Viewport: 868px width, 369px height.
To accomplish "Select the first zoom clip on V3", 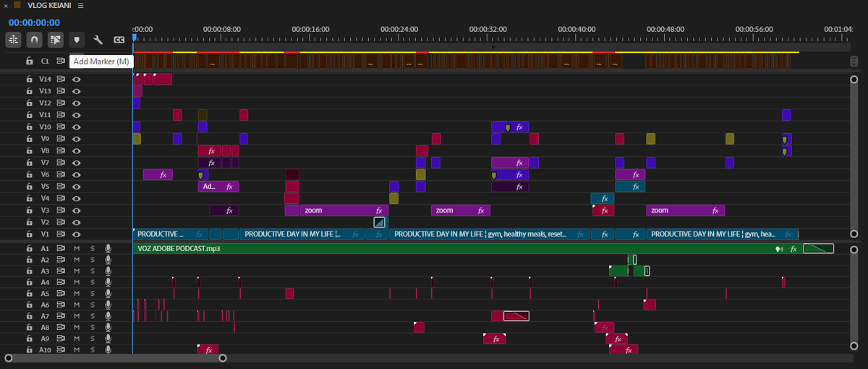I will click(344, 211).
